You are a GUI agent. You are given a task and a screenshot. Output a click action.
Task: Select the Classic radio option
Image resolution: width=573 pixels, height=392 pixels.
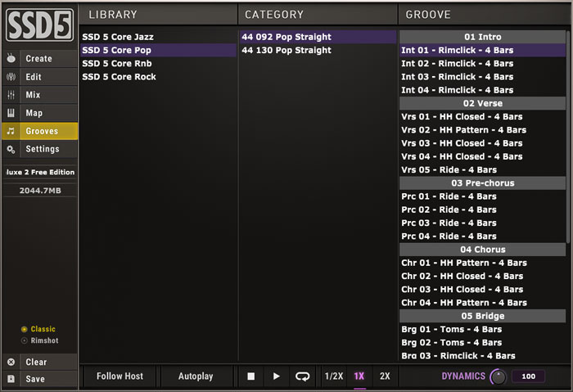(38, 329)
